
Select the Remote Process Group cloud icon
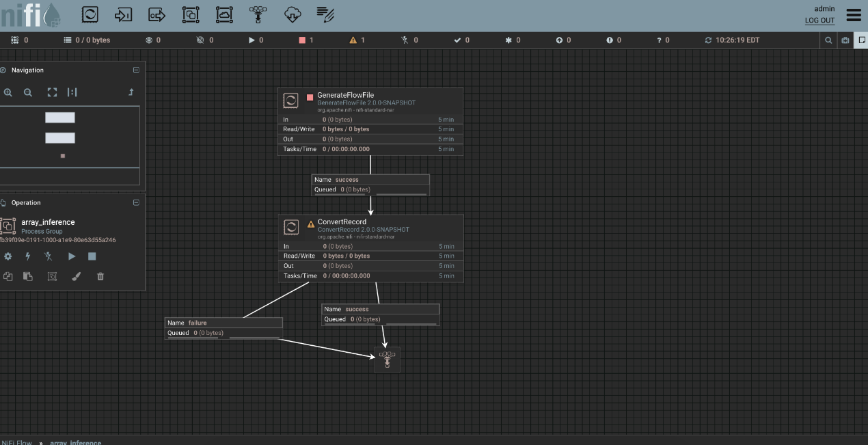224,14
